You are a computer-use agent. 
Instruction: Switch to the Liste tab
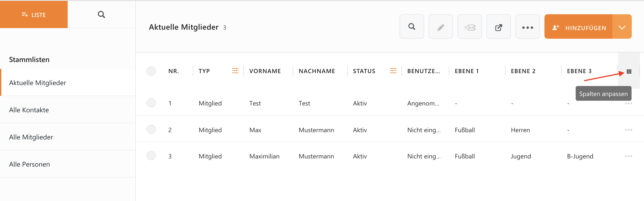[34, 14]
